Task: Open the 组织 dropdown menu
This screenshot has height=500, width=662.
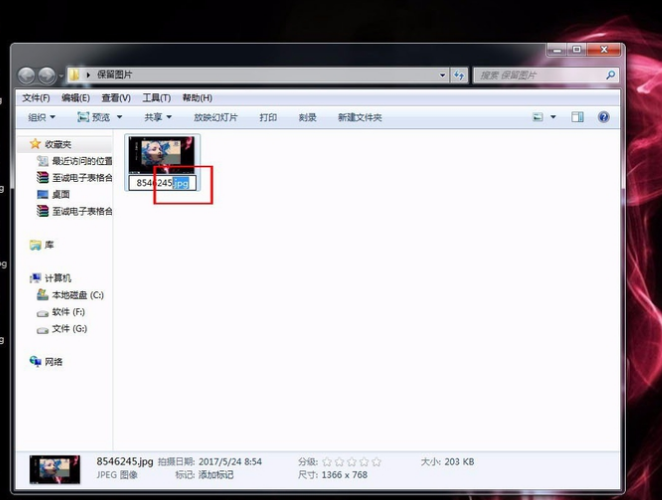Action: 41,117
